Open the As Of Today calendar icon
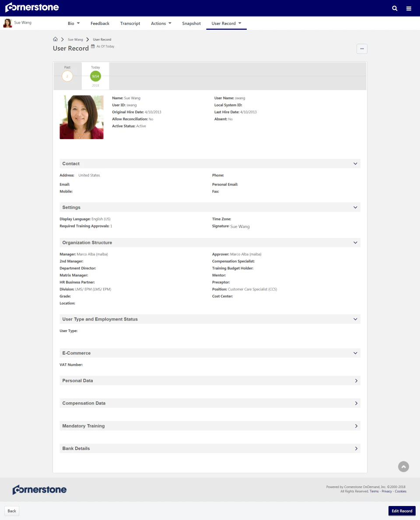This screenshot has height=520, width=420. coord(93,46)
